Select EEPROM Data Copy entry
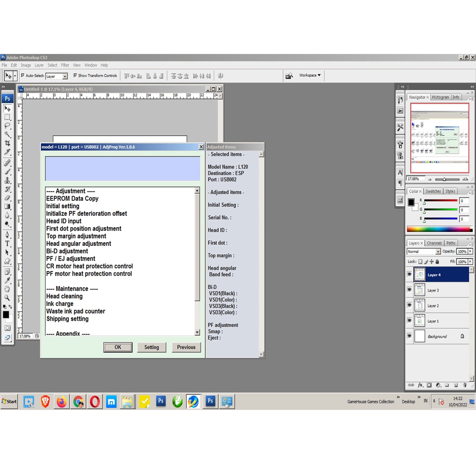This screenshot has height=476, width=476. (72, 198)
